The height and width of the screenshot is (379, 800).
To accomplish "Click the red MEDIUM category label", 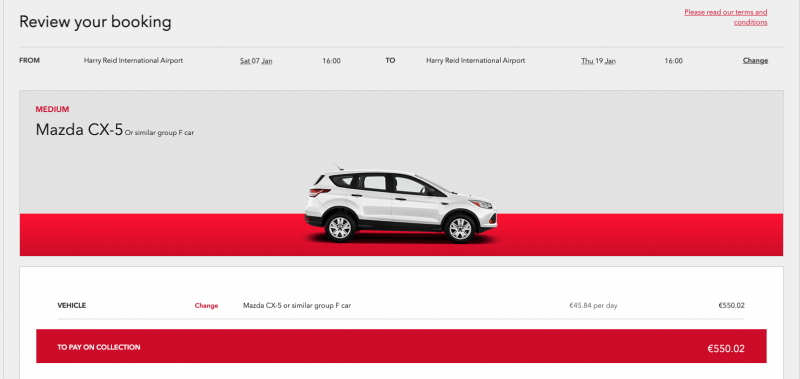I will point(52,109).
